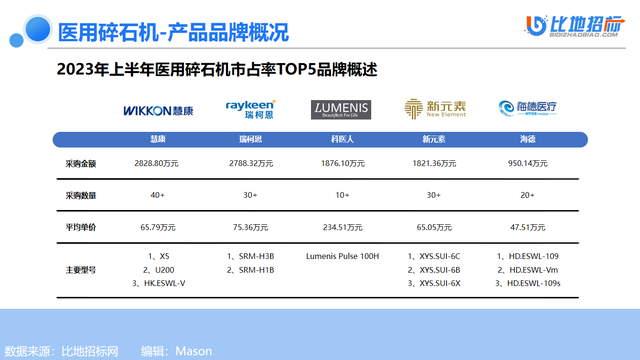Click the Lumenis Pulse 100H model
The image size is (640, 360).
point(342,256)
